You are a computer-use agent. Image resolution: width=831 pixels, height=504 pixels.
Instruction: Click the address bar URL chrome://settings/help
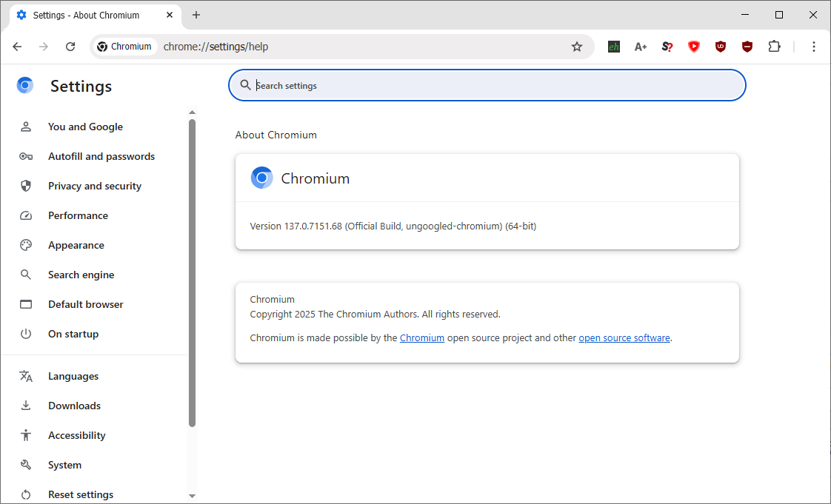(x=216, y=47)
